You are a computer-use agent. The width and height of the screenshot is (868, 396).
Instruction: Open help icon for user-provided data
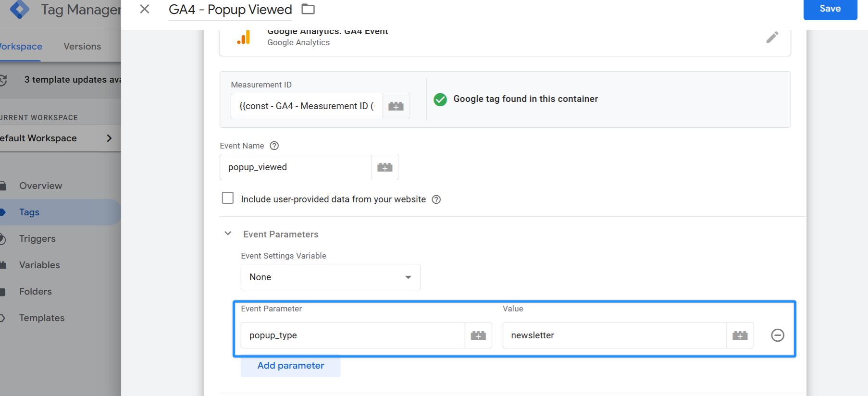coord(436,199)
